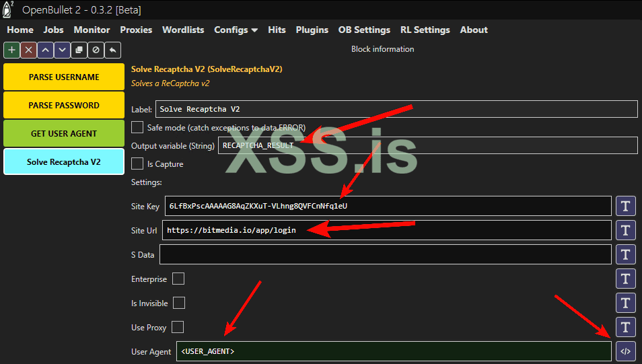Add a new block with the plus icon
The width and height of the screenshot is (642, 364).
[x=12, y=50]
